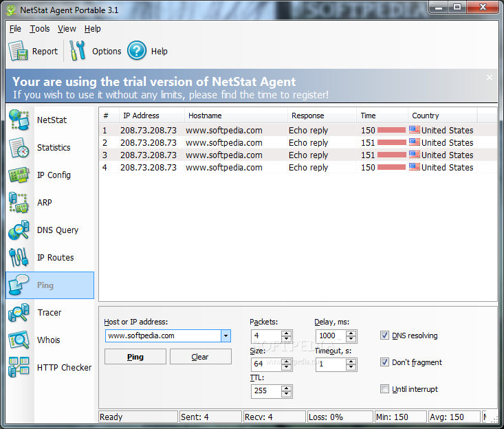Screen dimensions: 504x429
Task: Expand the Host or IP address dropdown
Action: (x=226, y=335)
